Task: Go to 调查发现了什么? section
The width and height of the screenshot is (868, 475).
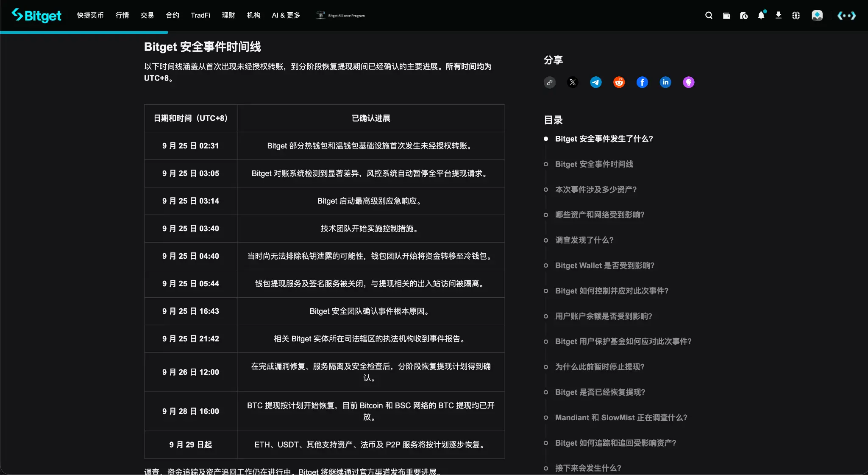Action: (x=584, y=240)
